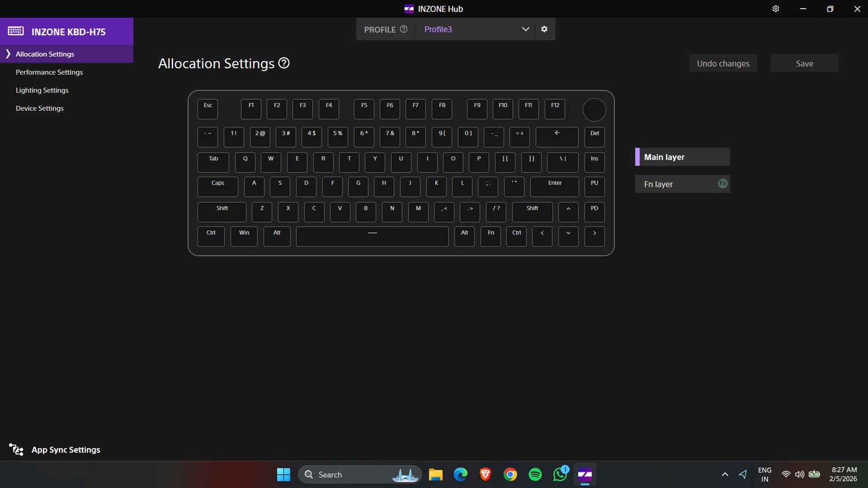Click the Allocation Settings help icon
The width and height of the screenshot is (868, 488).
coord(284,63)
